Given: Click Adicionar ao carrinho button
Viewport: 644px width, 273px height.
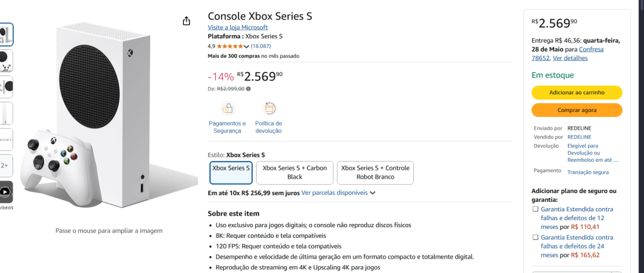Looking at the screenshot, I should pos(577,92).
